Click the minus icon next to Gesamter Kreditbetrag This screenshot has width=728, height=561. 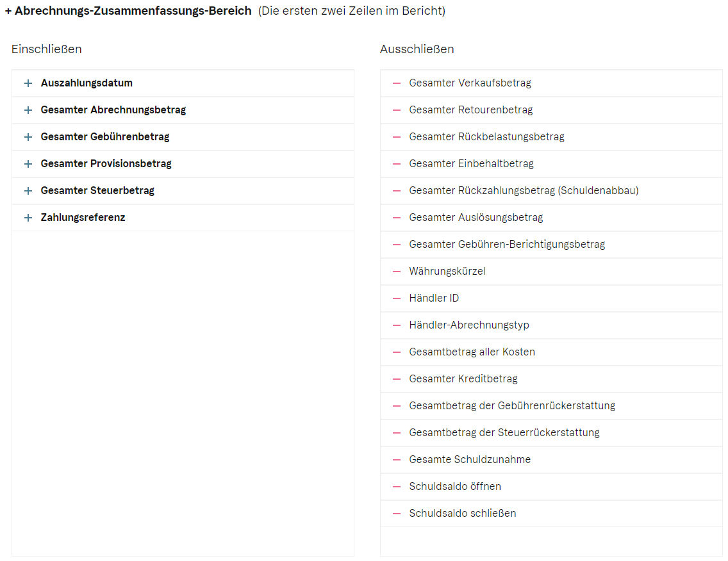[x=397, y=379]
